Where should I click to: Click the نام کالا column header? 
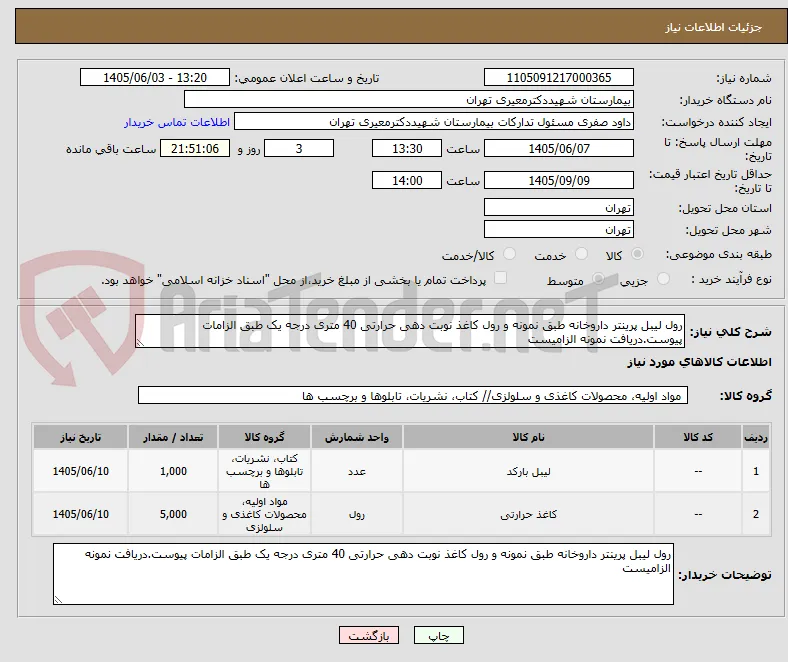(528, 437)
